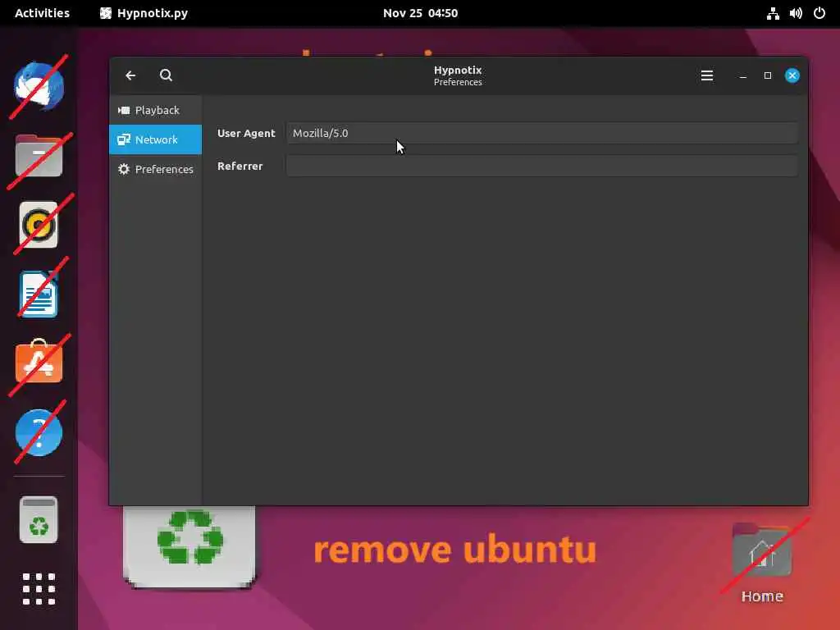Open the Hypnotix hamburger menu
This screenshot has width=840, height=630.
(x=706, y=75)
